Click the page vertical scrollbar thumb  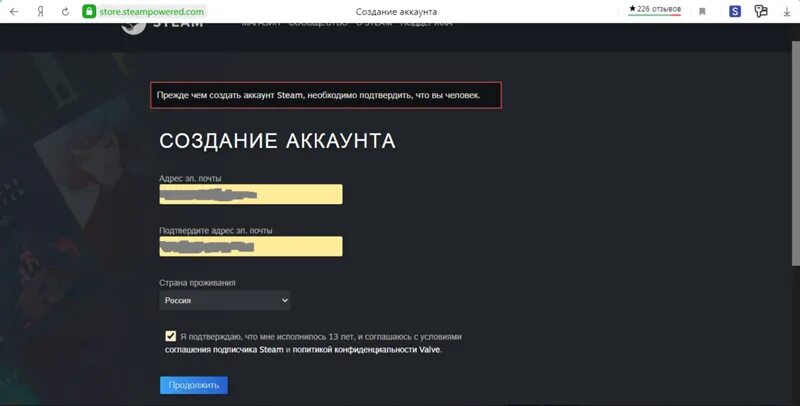click(795, 145)
